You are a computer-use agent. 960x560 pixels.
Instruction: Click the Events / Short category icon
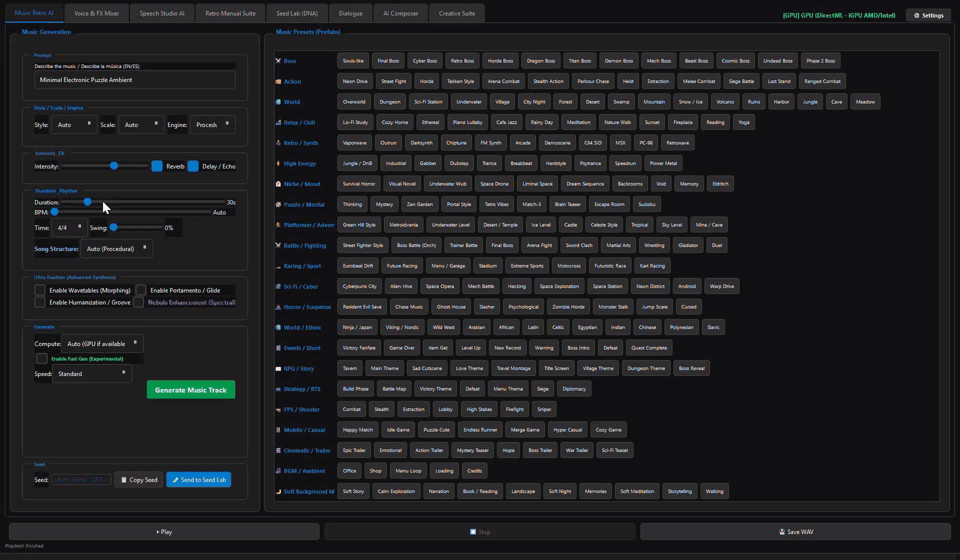click(x=278, y=348)
